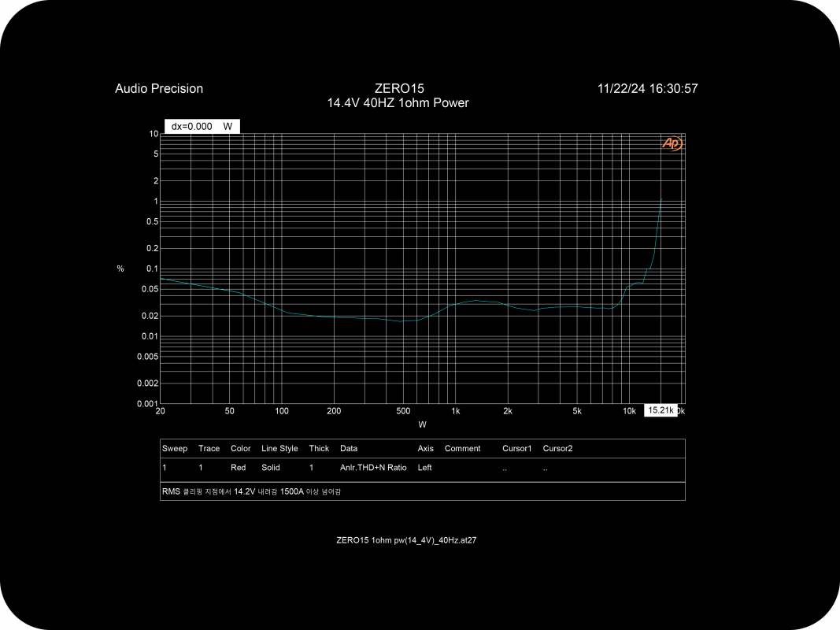Click the Thick column header

(319, 448)
